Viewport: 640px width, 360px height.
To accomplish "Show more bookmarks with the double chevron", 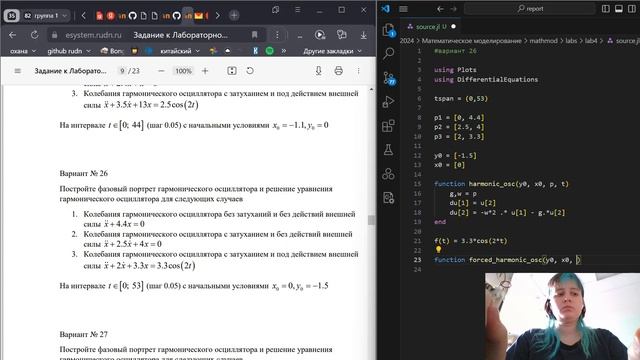I will click(284, 51).
